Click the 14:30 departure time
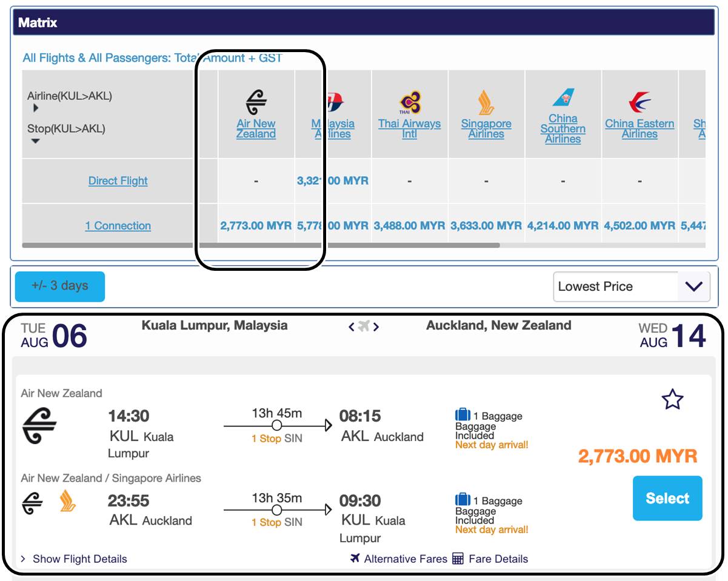This screenshot has height=581, width=728. tap(129, 416)
